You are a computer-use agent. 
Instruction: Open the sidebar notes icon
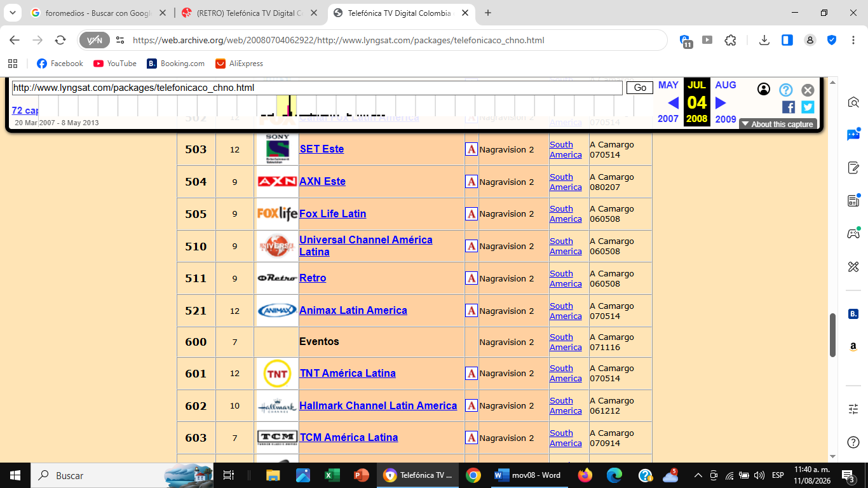click(x=853, y=168)
